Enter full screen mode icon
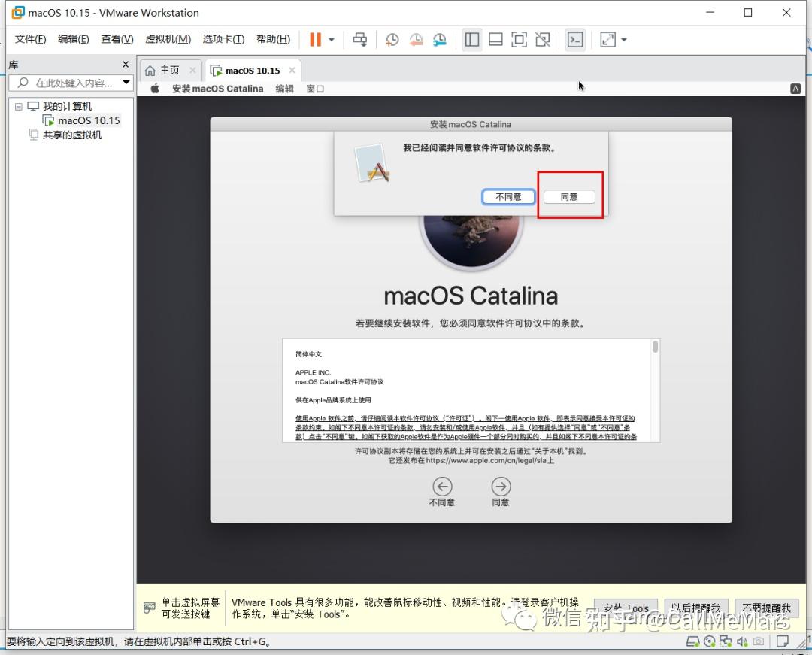The height and width of the screenshot is (655, 812). 519,39
